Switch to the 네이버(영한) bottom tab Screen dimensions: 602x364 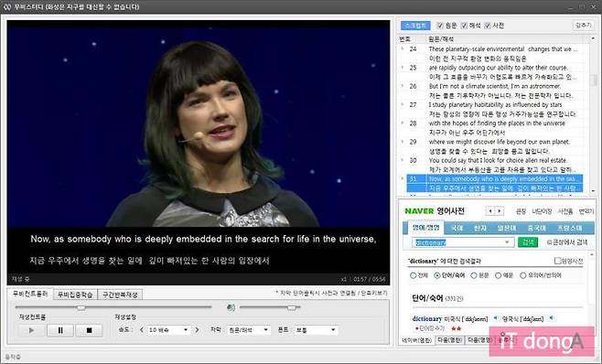[417, 340]
